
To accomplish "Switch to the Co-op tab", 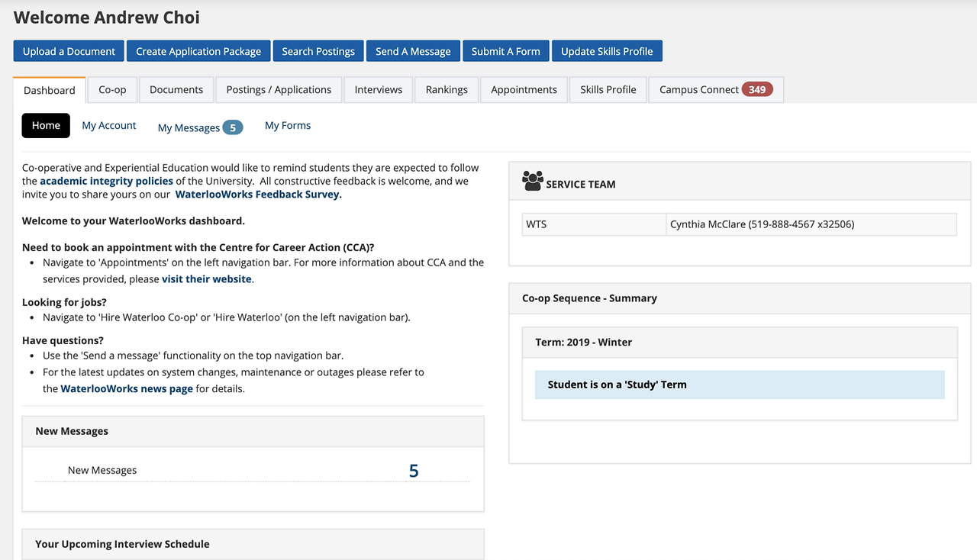I will pyautogui.click(x=112, y=89).
